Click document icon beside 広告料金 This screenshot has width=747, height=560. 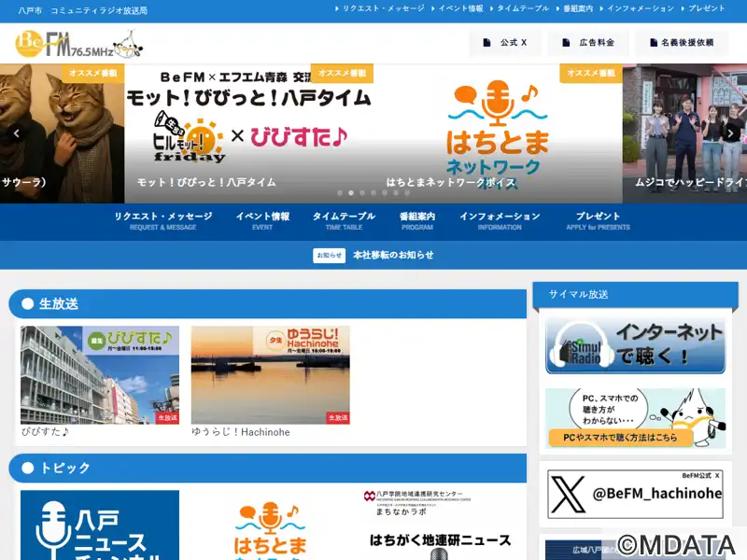coord(566,42)
